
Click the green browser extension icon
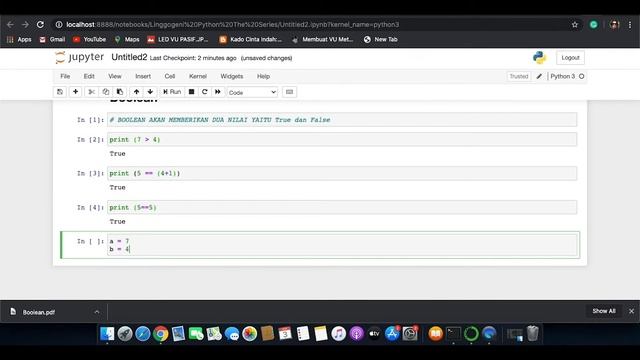coord(593,24)
